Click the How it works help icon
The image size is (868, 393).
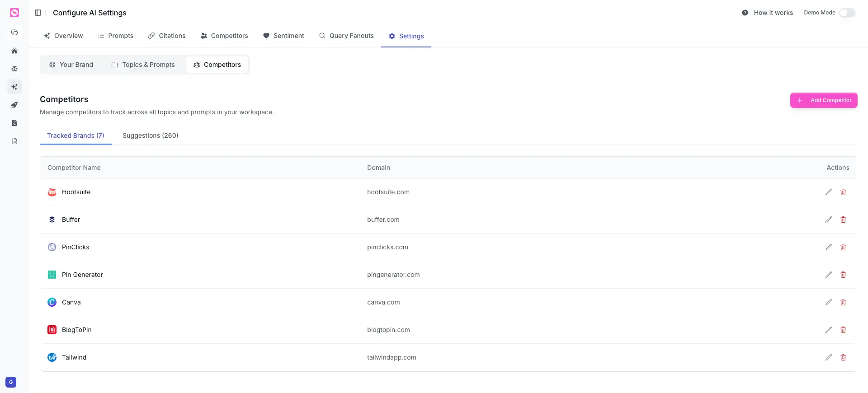point(745,13)
